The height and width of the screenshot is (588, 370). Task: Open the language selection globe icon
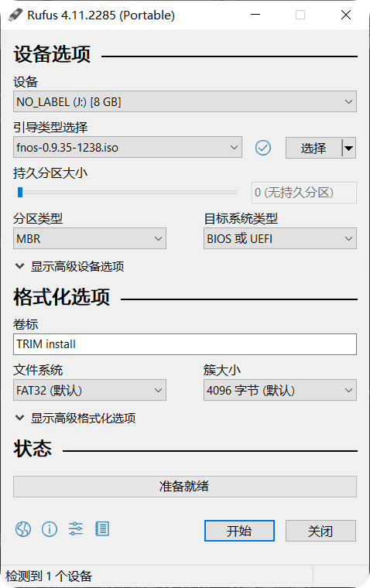[x=23, y=529]
